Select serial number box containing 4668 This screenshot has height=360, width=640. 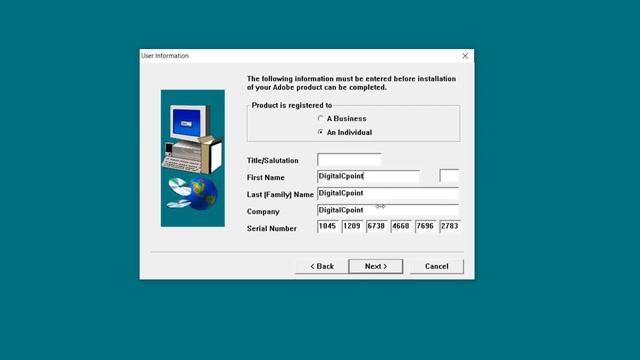tap(401, 227)
